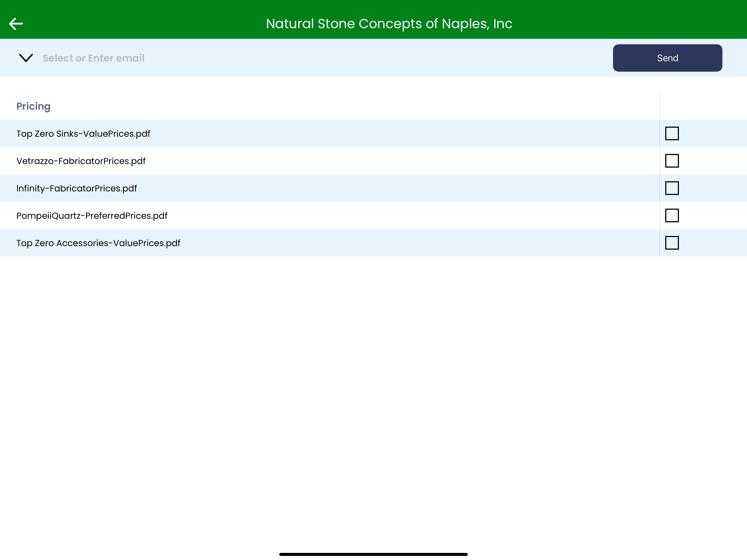Select the PompeiiQuartz-PreferredPrices.pdf file name
The image size is (747, 560).
pyautogui.click(x=92, y=216)
